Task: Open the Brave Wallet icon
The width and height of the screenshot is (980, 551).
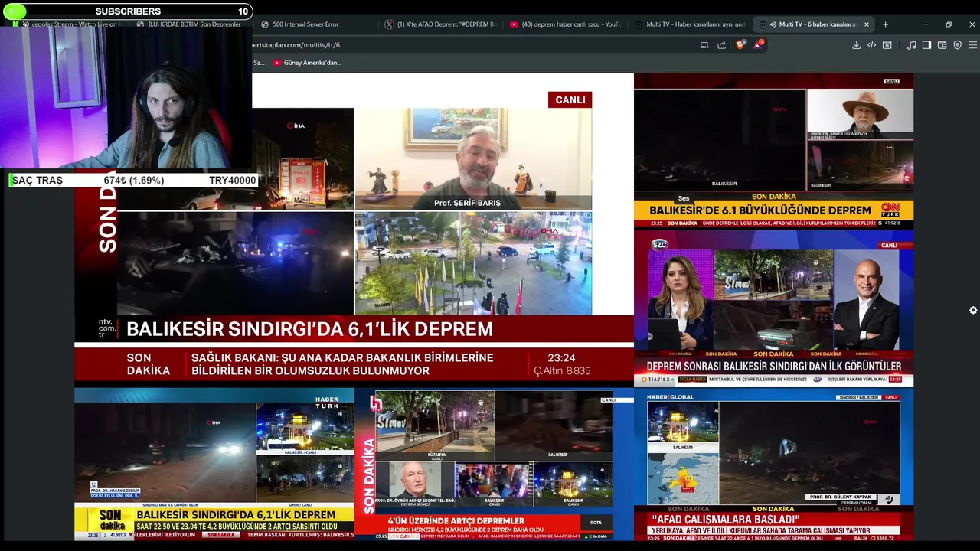Action: [x=942, y=45]
